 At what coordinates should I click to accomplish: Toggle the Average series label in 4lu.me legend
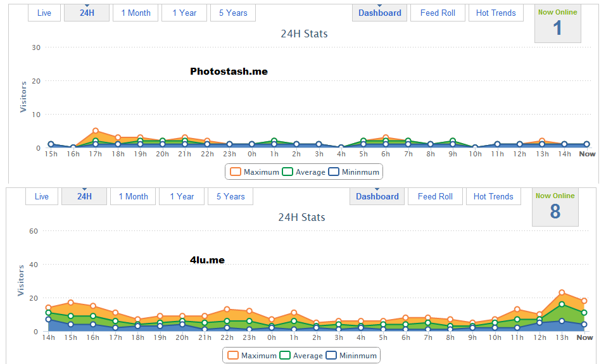[307, 356]
